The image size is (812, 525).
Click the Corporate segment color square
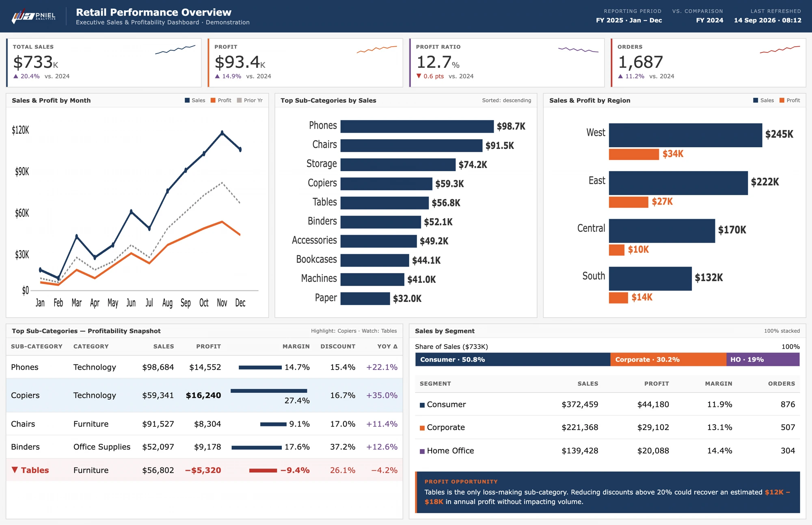[422, 428]
